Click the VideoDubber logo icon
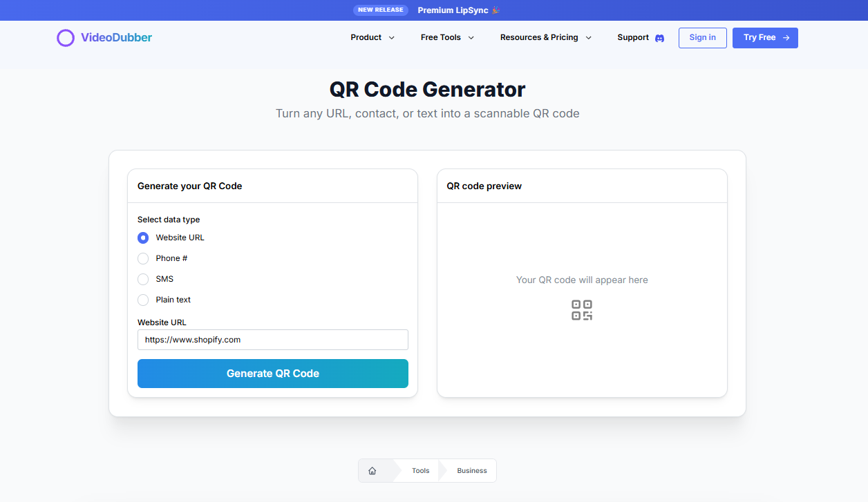The height and width of the screenshot is (502, 868). click(66, 38)
